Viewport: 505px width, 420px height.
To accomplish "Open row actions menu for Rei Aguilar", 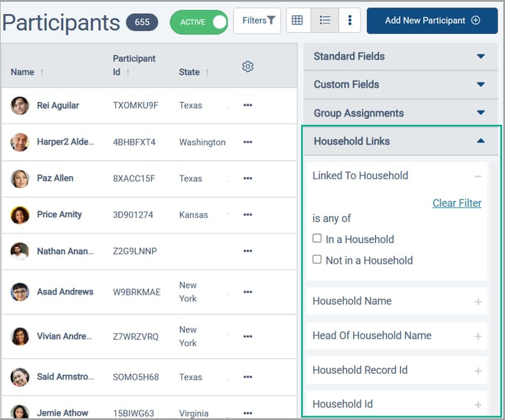I will click(x=247, y=105).
